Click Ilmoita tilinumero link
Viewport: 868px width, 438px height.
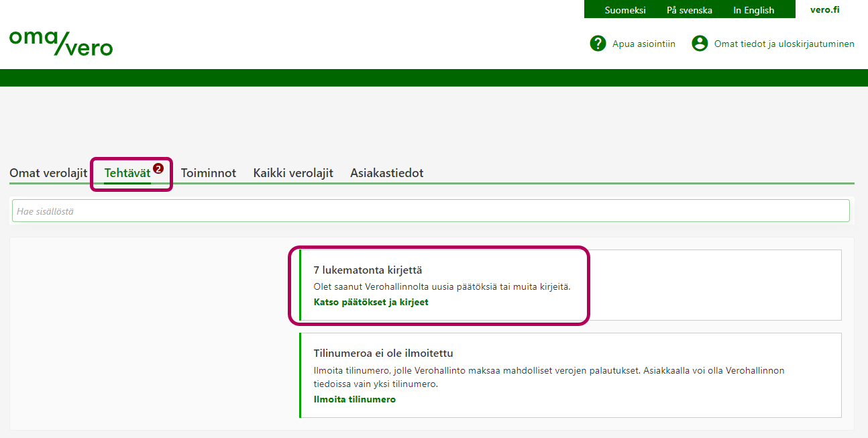point(356,399)
